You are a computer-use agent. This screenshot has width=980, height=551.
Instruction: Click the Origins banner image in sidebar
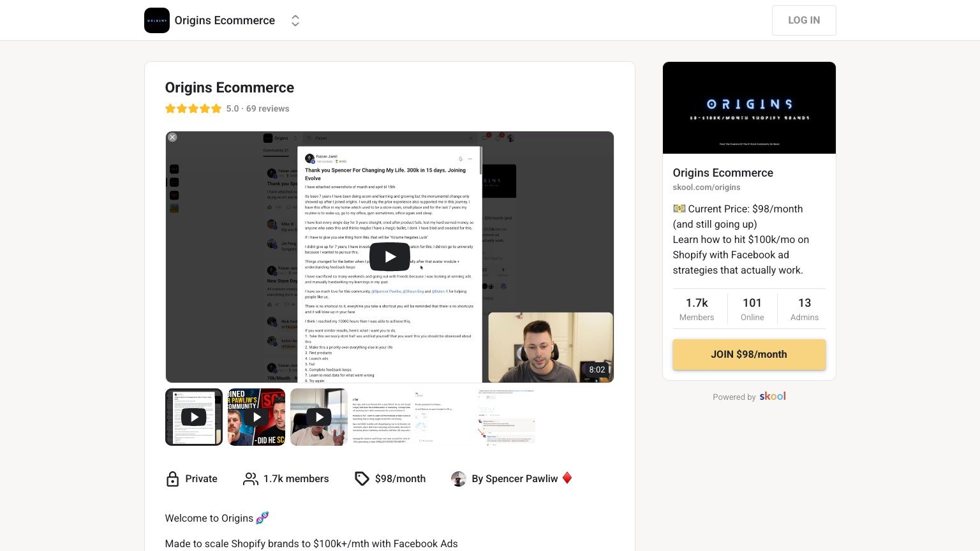(x=749, y=108)
